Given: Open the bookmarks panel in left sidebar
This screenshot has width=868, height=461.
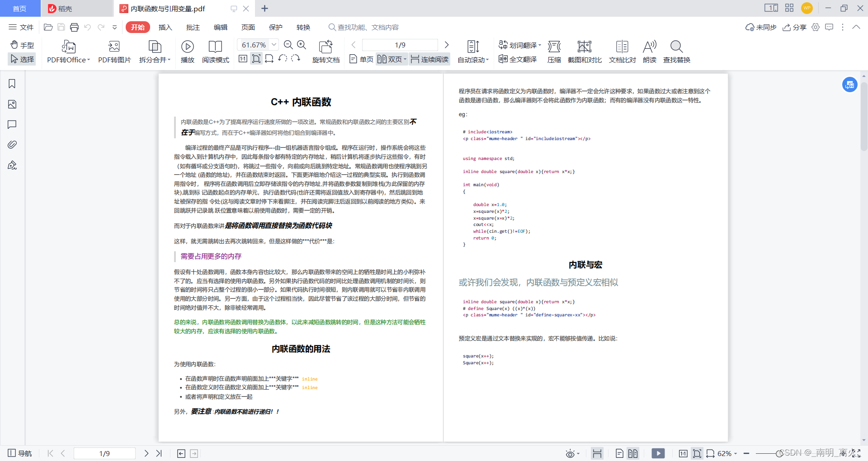Looking at the screenshot, I should (12, 83).
